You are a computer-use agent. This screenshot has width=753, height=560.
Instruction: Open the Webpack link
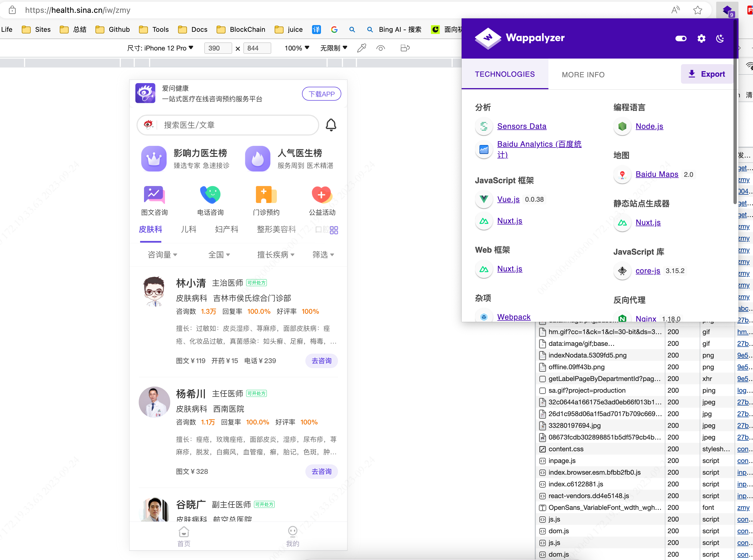click(514, 317)
